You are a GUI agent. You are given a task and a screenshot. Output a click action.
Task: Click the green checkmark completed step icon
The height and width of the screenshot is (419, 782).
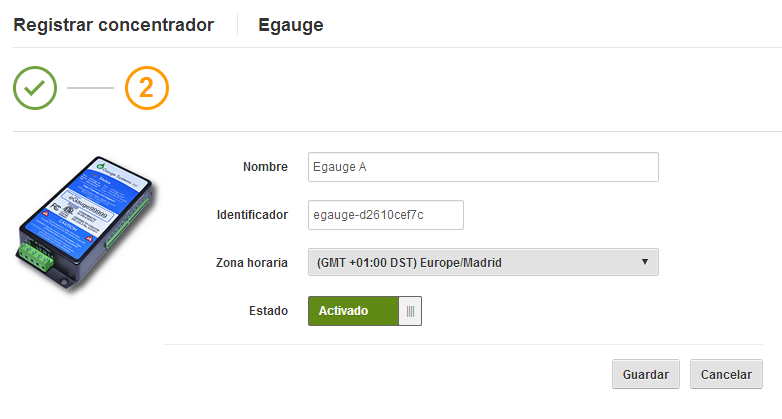pyautogui.click(x=35, y=88)
